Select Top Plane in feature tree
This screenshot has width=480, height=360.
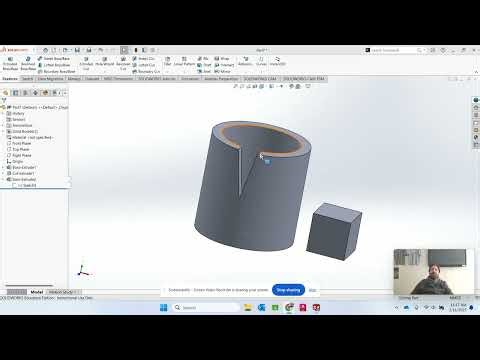tap(18, 149)
